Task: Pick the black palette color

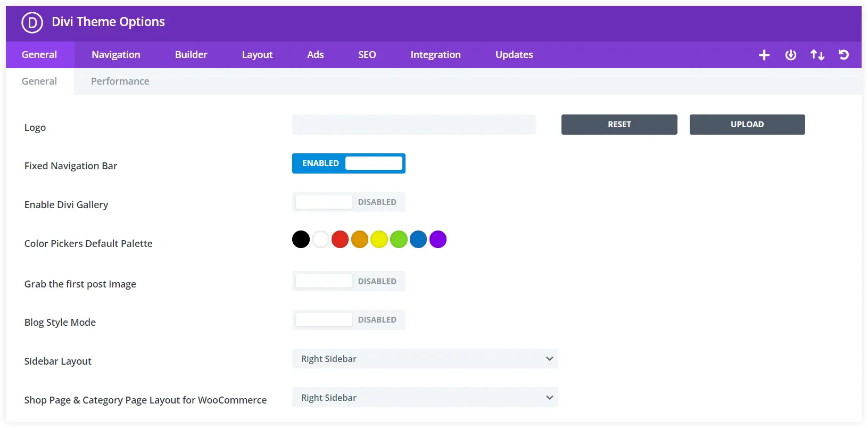Action: tap(301, 240)
